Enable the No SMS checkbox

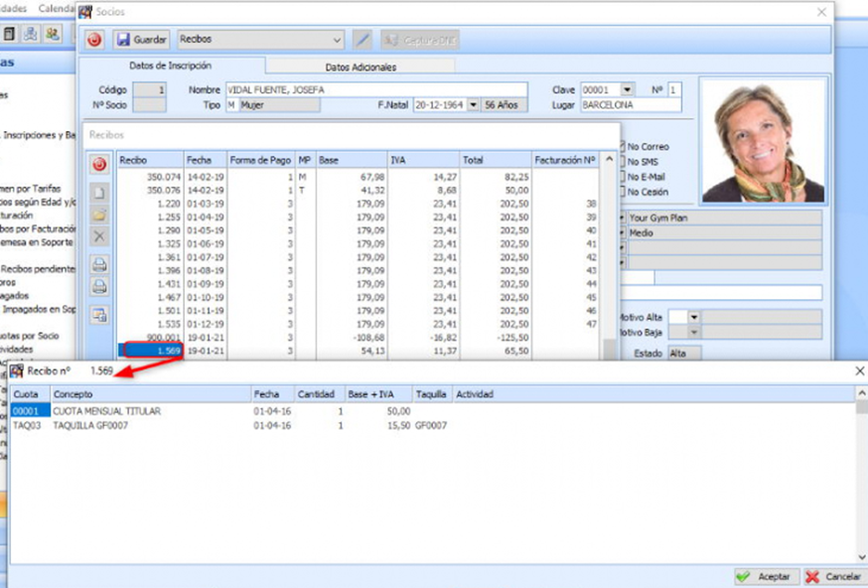tap(624, 161)
